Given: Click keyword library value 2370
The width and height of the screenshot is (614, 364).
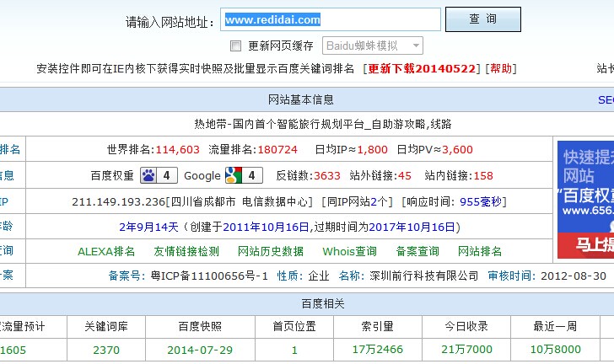Looking at the screenshot, I should coord(106,350).
